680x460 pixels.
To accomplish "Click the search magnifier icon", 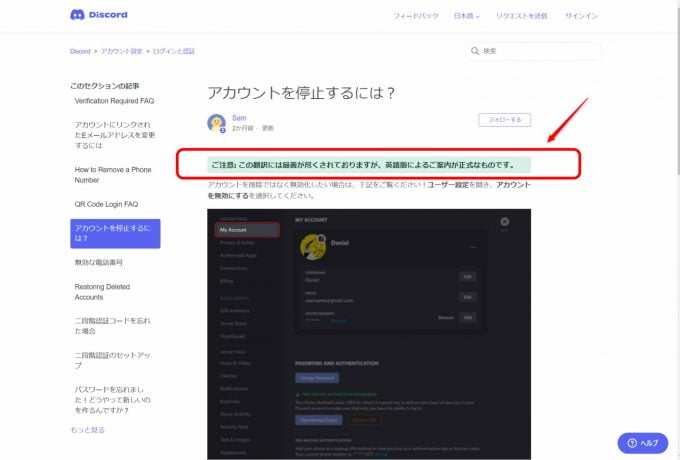I will 475,50.
